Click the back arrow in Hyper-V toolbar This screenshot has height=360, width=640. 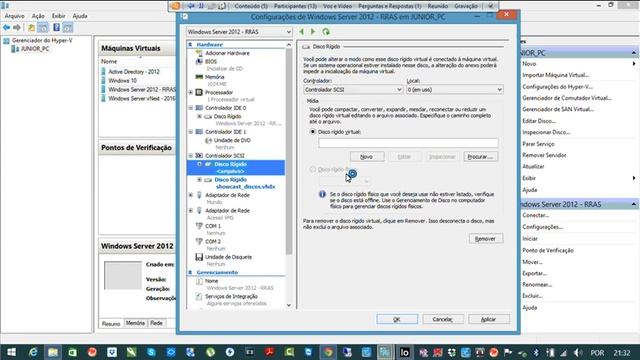tap(6, 27)
